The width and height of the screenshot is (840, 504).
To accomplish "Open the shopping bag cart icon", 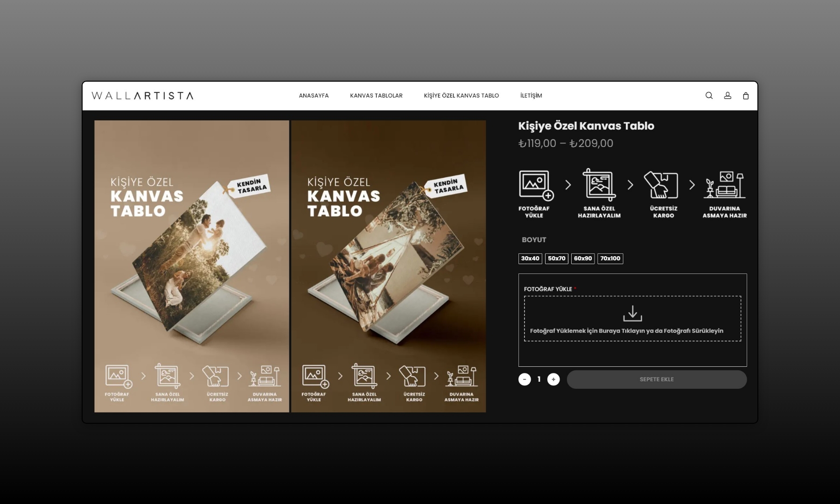I will (x=746, y=96).
